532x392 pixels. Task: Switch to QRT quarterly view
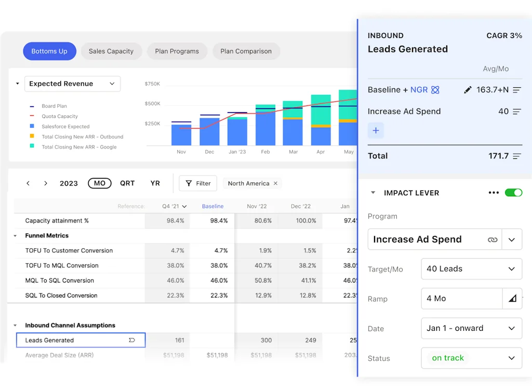point(127,183)
